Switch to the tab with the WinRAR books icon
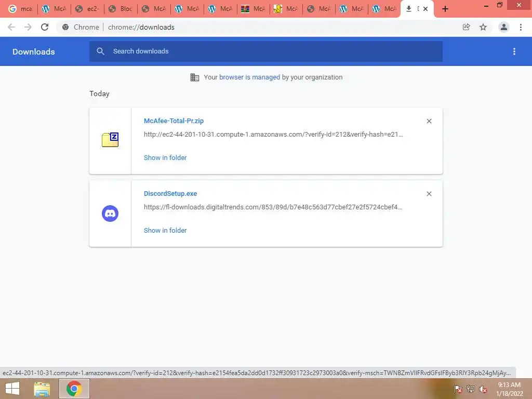This screenshot has height=399, width=532. pos(253,9)
